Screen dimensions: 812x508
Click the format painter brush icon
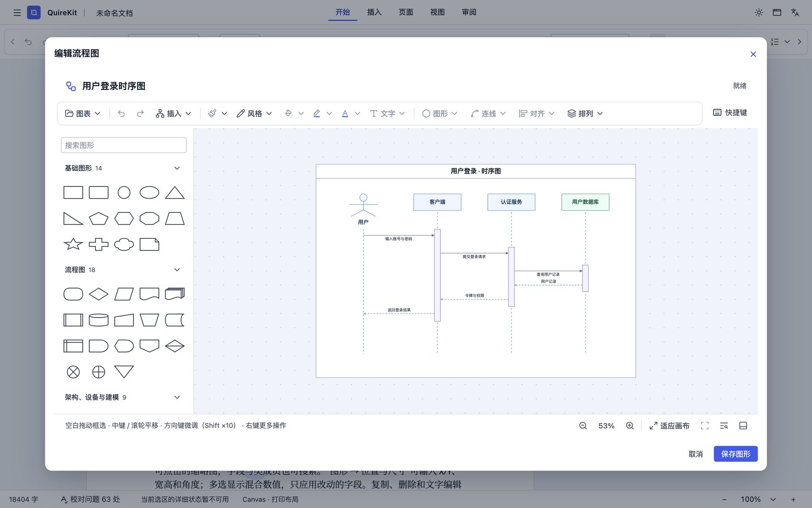(x=212, y=113)
